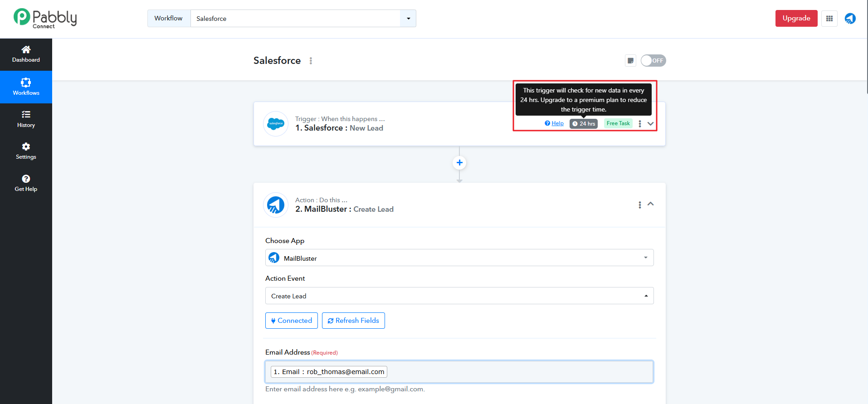The image size is (868, 404).
Task: Collapse the MailBluster action step
Action: point(650,204)
